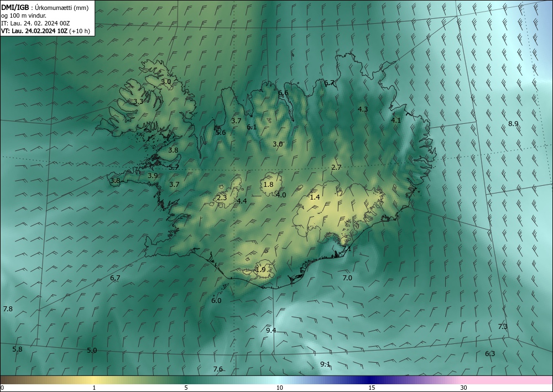Select the 9.1 value on the map
This screenshot has width=553, height=392.
325,364
